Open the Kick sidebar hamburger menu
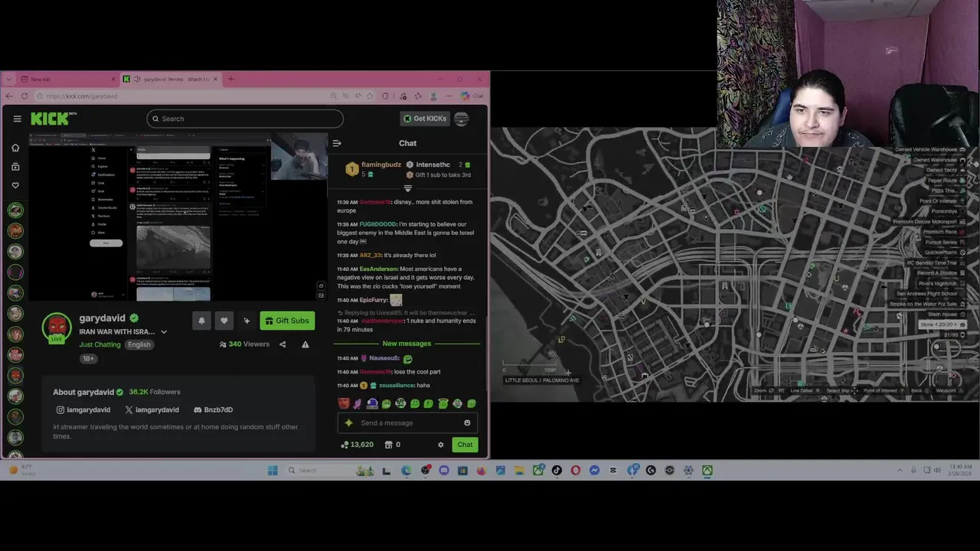 (x=17, y=119)
